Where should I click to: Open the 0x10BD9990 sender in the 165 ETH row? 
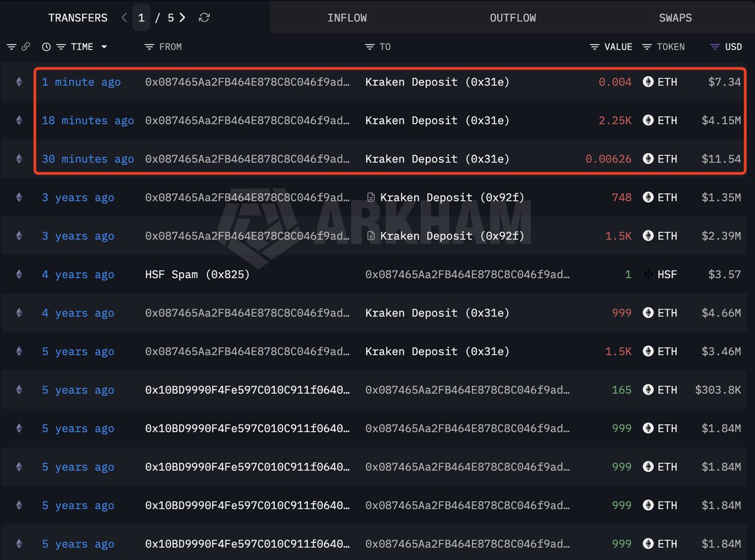pos(247,390)
